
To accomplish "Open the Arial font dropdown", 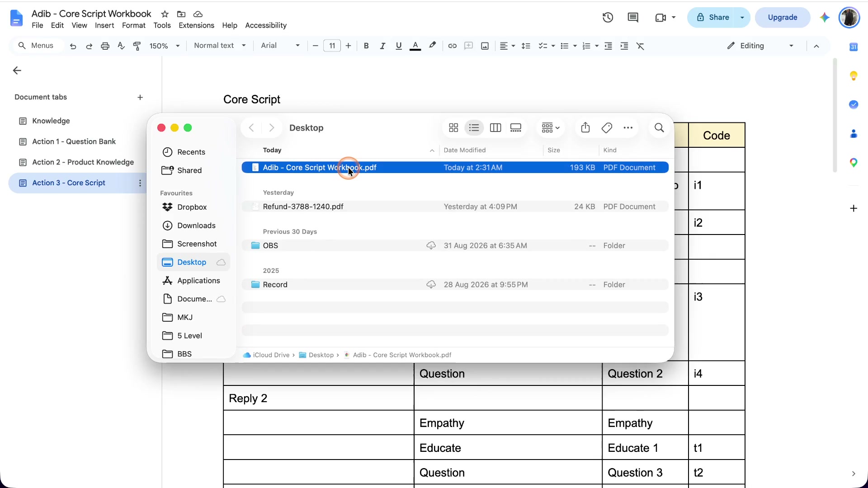I will 280,46.
